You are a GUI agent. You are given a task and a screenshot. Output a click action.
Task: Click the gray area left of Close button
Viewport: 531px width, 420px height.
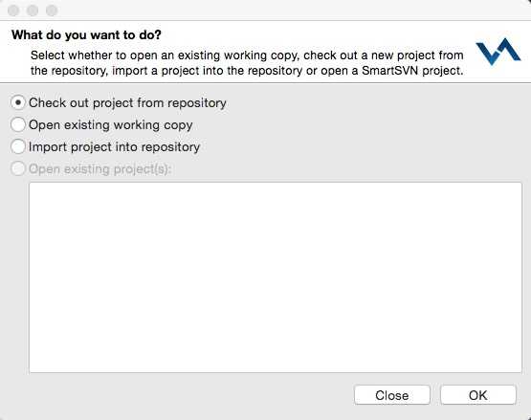point(189,395)
